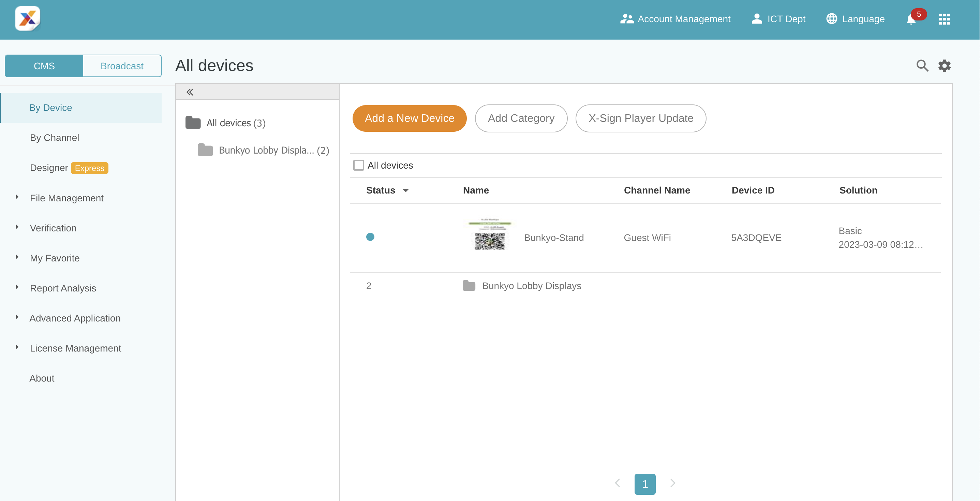Screen dimensions: 980x501
Task: Click the X-Sign Player Update button
Action: [640, 118]
